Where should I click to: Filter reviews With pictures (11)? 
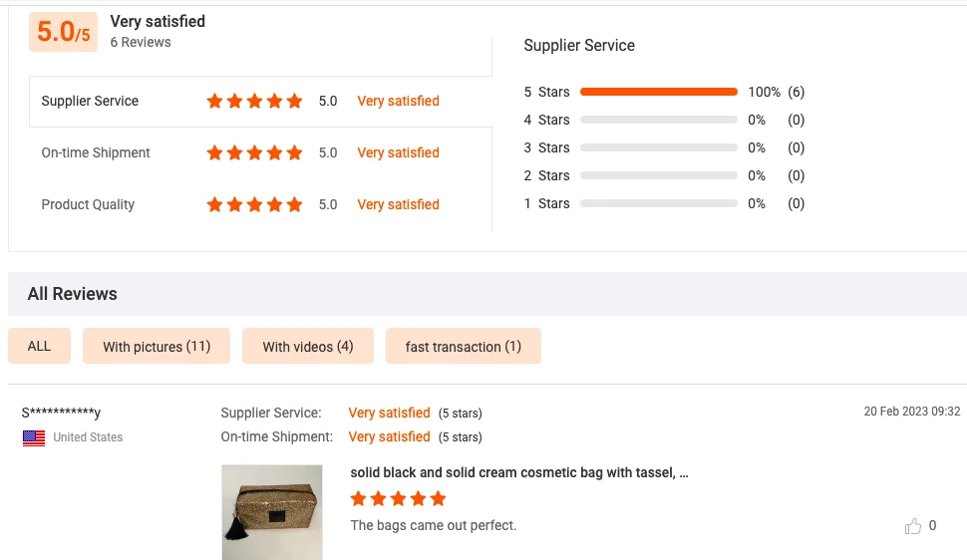pos(157,346)
